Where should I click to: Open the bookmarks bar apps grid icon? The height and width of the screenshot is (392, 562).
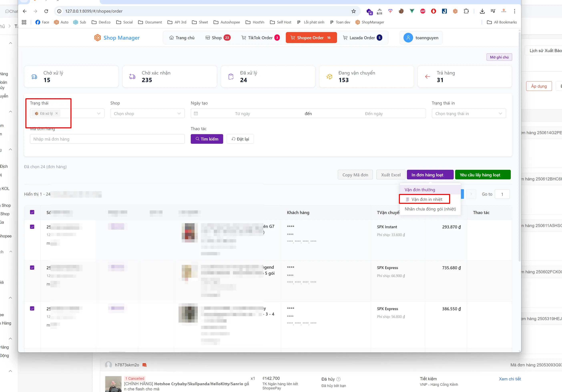click(24, 22)
